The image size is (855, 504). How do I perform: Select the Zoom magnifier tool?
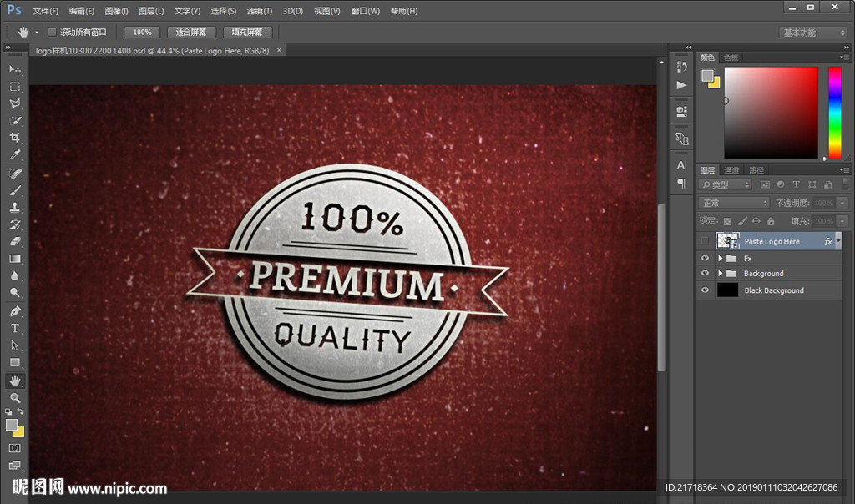(15, 398)
